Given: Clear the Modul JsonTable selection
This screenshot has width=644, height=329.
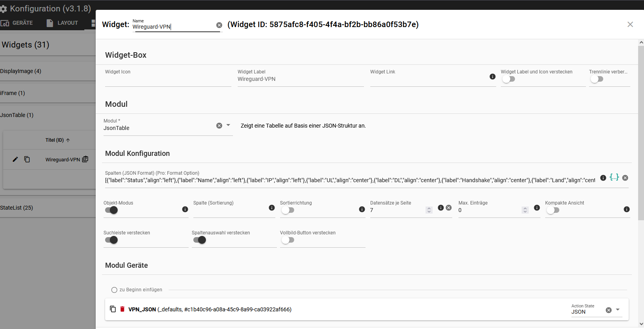Looking at the screenshot, I should coord(219,126).
